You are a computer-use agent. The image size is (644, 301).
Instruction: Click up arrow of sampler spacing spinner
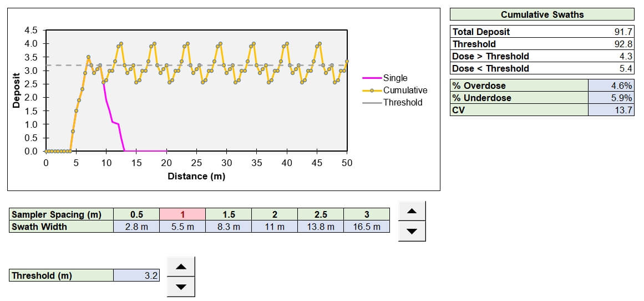(412, 211)
